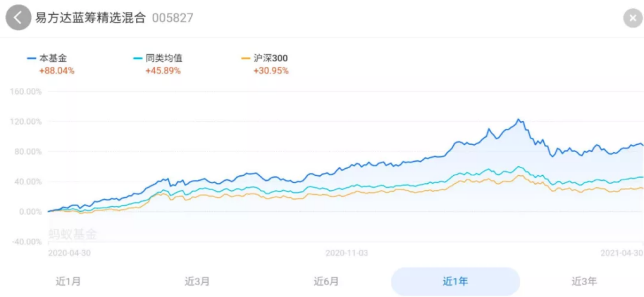The height and width of the screenshot is (297, 644).
Task: Click the +45.89% peer average value
Action: (163, 71)
